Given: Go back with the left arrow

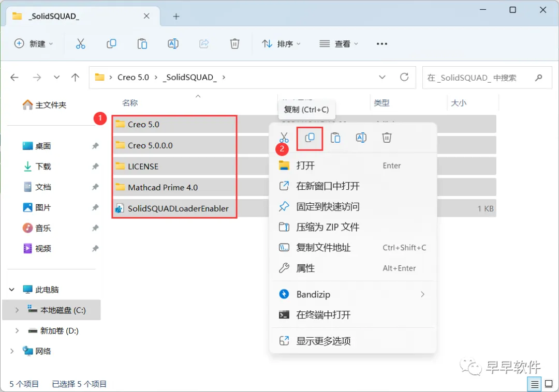Looking at the screenshot, I should (14, 77).
